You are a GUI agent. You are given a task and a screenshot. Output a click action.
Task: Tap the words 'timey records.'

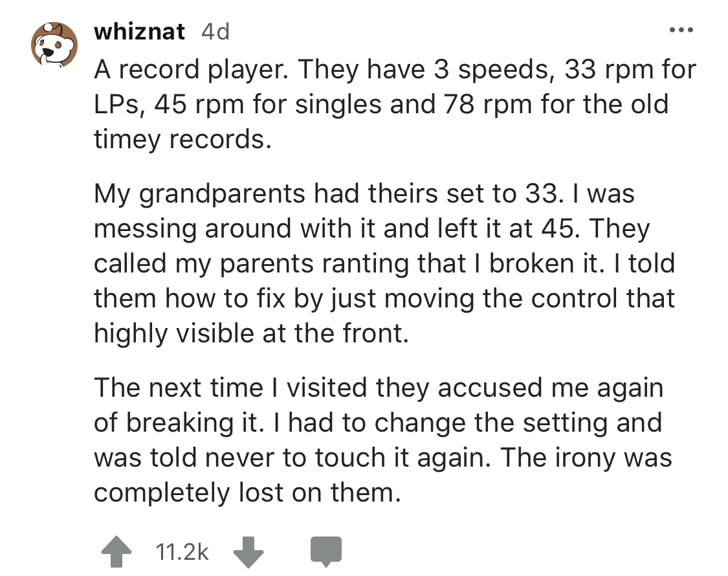coord(180,140)
